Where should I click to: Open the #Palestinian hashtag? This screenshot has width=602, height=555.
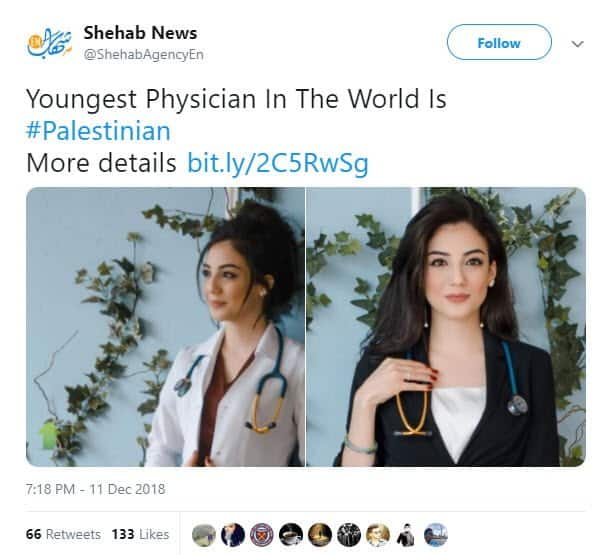98,131
